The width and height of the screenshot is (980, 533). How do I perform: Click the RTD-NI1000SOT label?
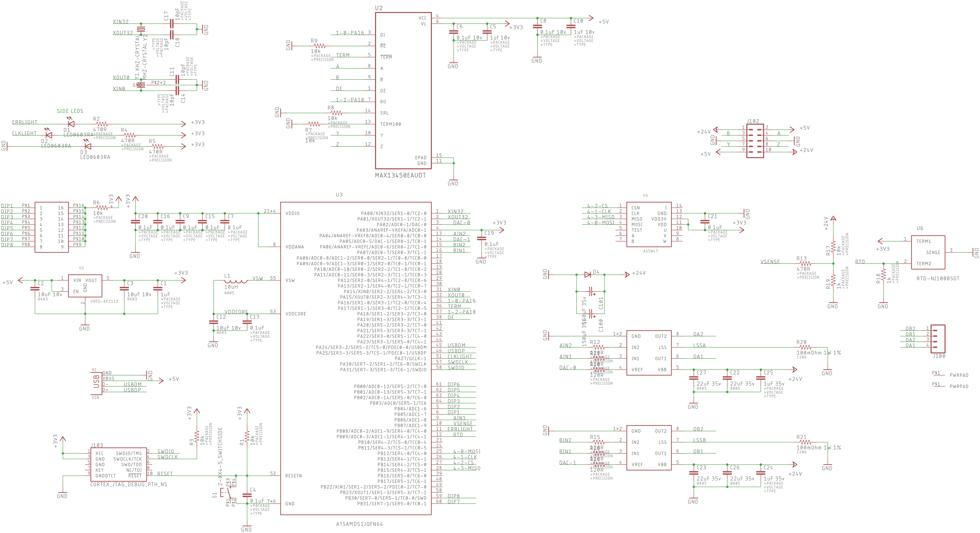pos(938,278)
